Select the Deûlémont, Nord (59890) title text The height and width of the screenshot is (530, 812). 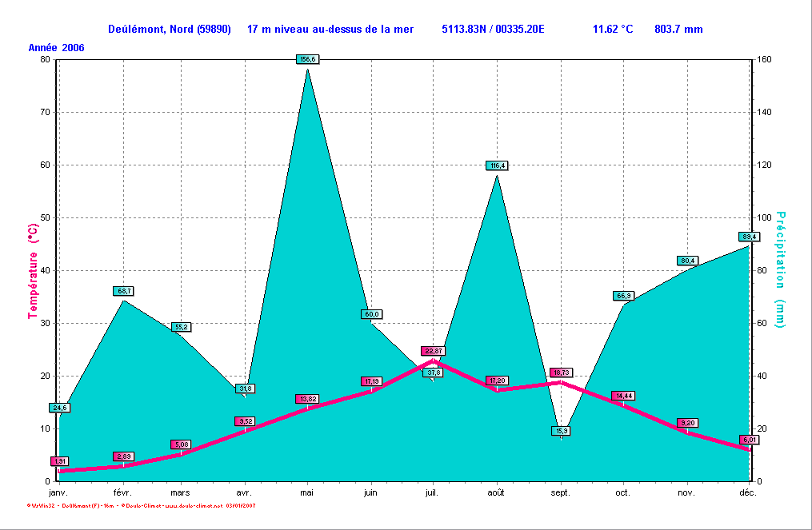pos(169,30)
